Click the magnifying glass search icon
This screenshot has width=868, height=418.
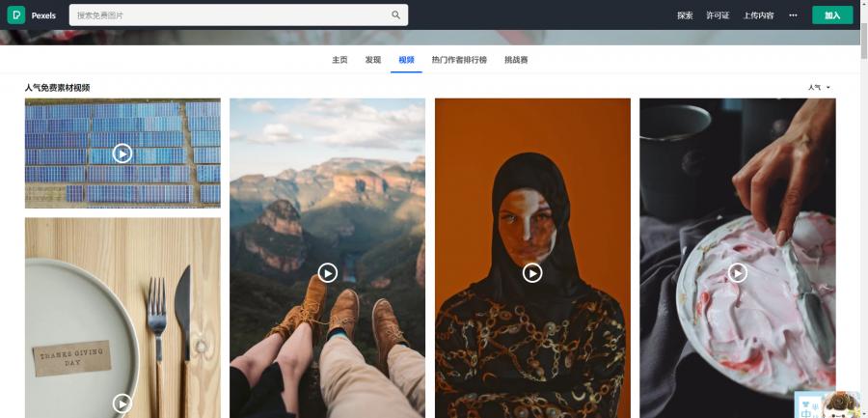(395, 15)
